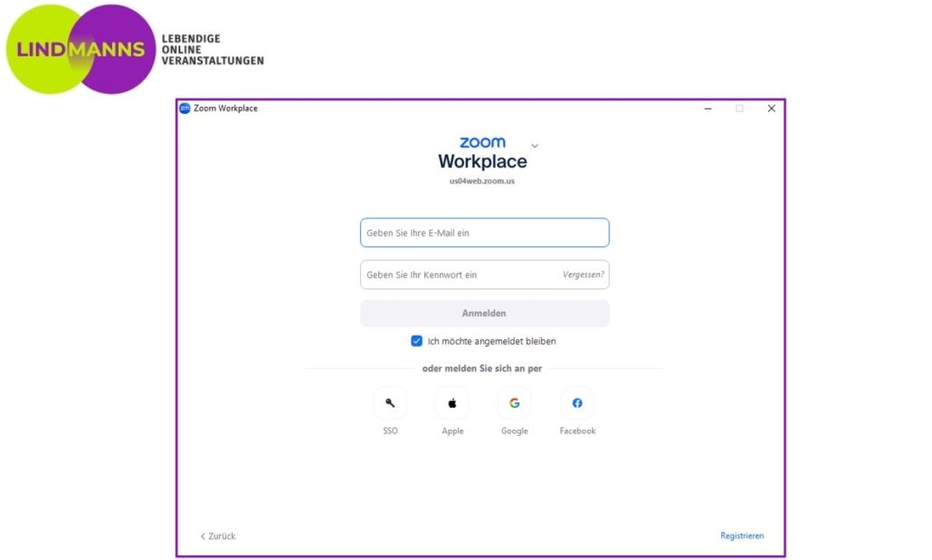This screenshot has width=932, height=560.
Task: Open the Registrieren link
Action: pos(742,536)
